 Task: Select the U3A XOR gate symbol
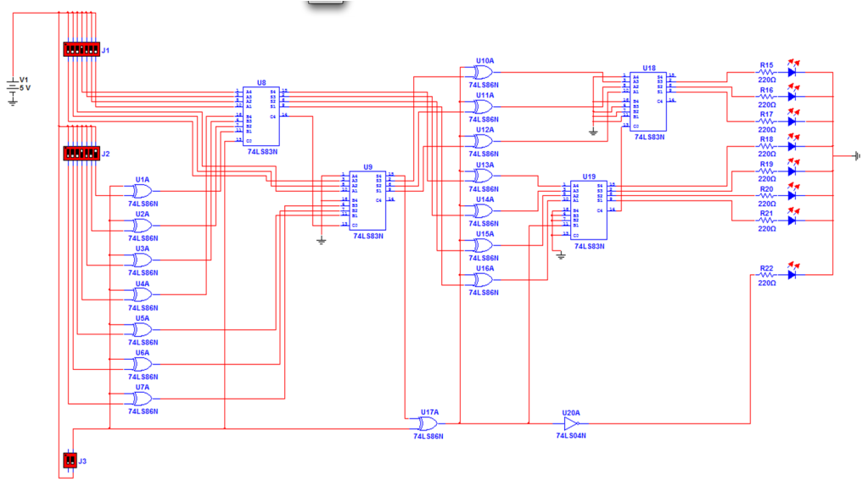click(141, 260)
